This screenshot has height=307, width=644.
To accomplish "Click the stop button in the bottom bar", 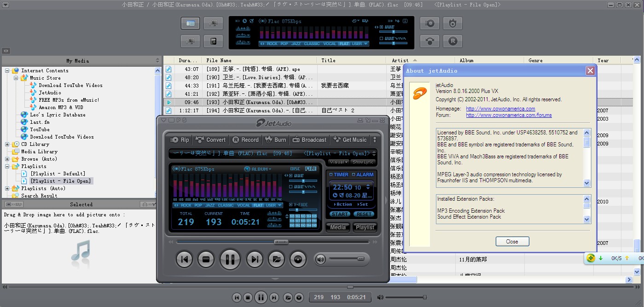I will (248, 297).
